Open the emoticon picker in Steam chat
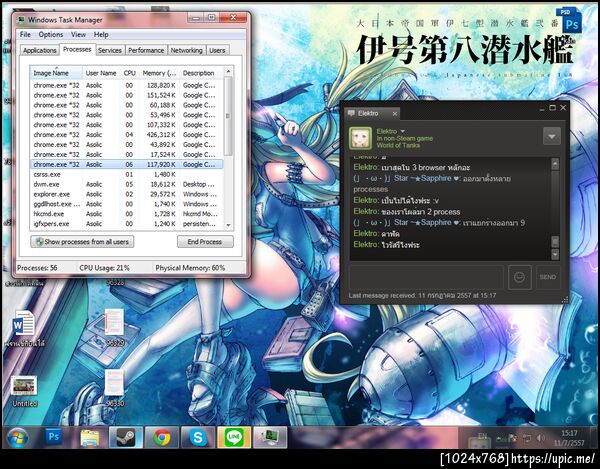This screenshot has height=469, width=600. point(519,277)
